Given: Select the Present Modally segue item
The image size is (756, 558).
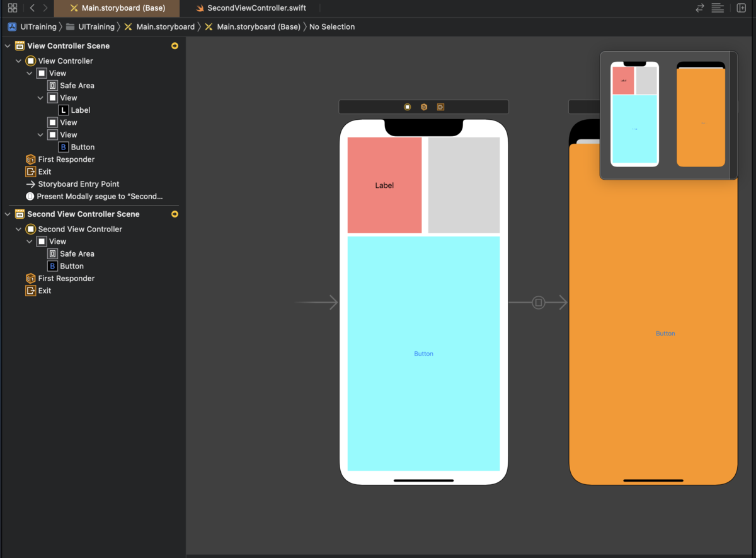Looking at the screenshot, I should point(99,196).
